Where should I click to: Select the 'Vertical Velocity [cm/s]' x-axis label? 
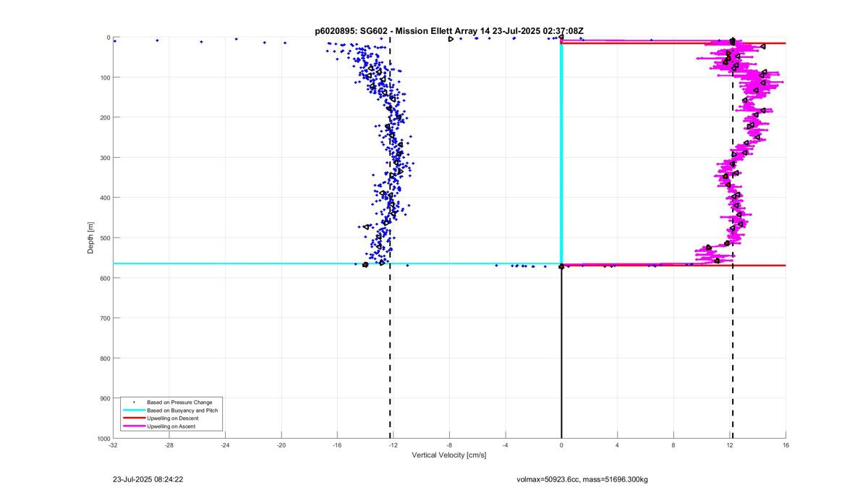(x=449, y=455)
